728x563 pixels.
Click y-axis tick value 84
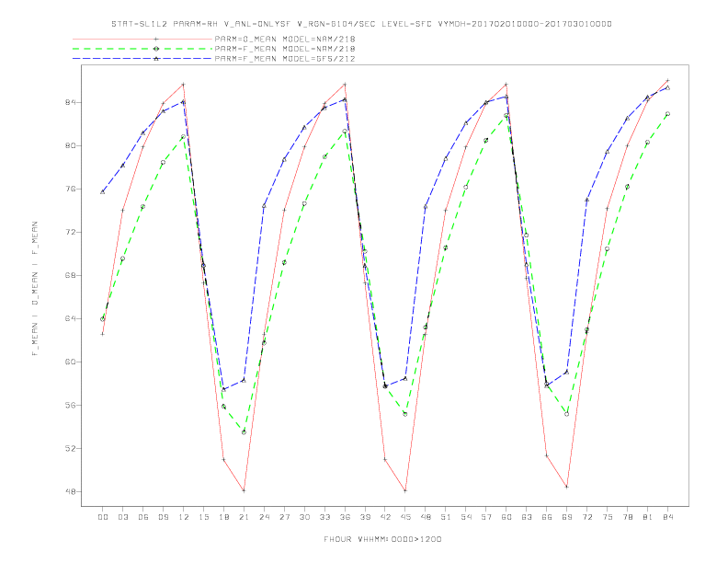pyautogui.click(x=70, y=102)
